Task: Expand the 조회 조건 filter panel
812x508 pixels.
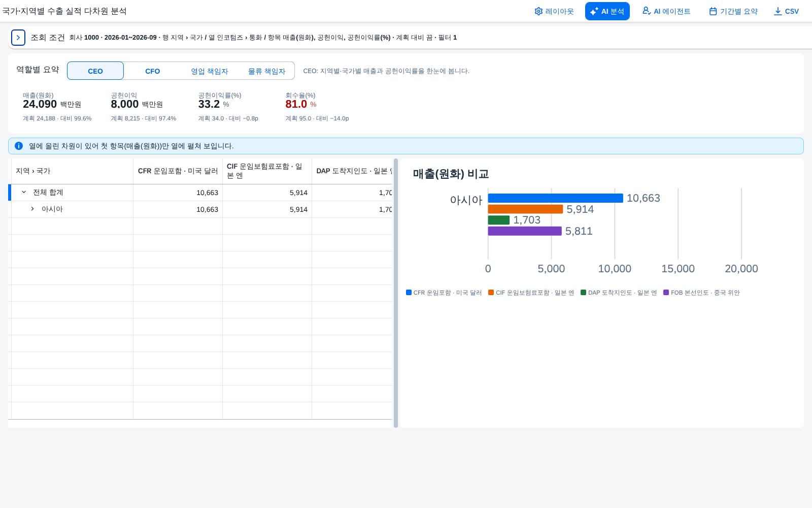Action: click(x=18, y=38)
